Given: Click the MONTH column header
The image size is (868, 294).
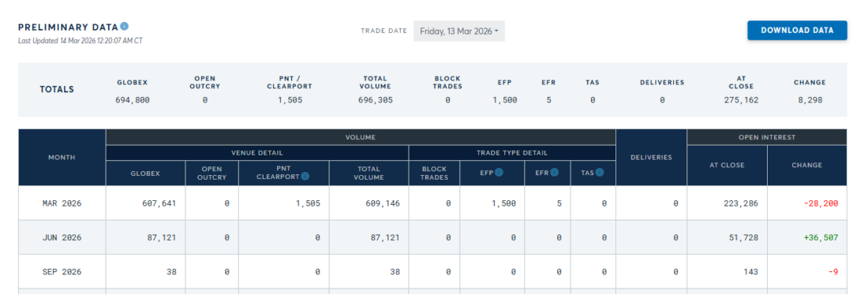Looking at the screenshot, I should (62, 158).
